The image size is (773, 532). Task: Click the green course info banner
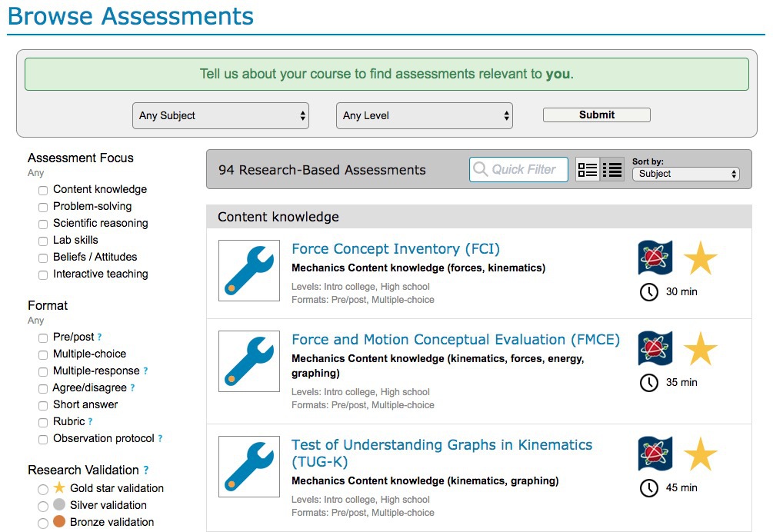pos(386,74)
